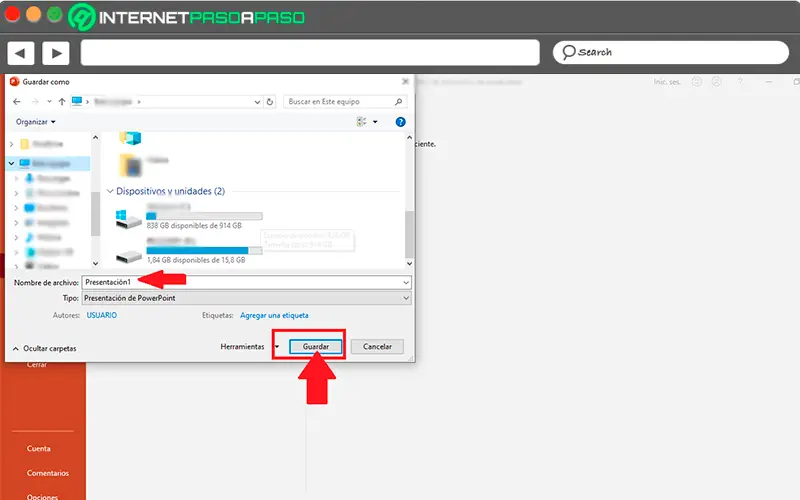Click the 838 GB drive capacity bar
800x500 pixels.
(204, 216)
